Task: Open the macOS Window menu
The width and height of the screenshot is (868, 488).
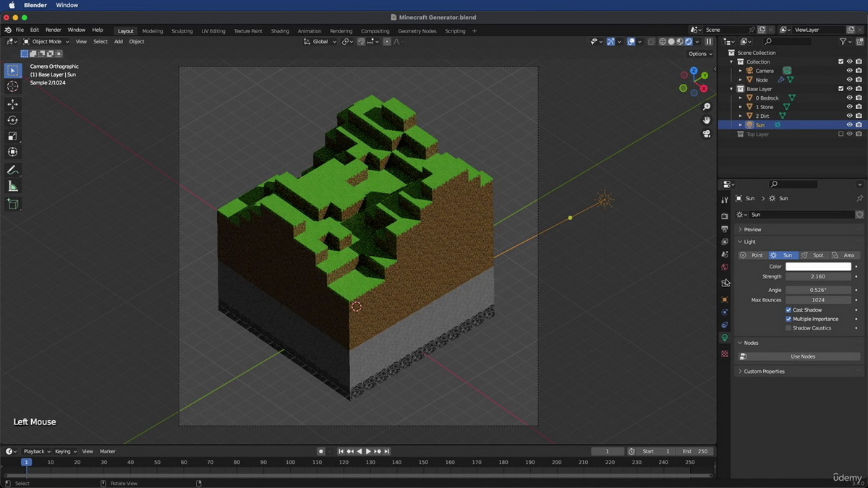Action: [x=67, y=5]
